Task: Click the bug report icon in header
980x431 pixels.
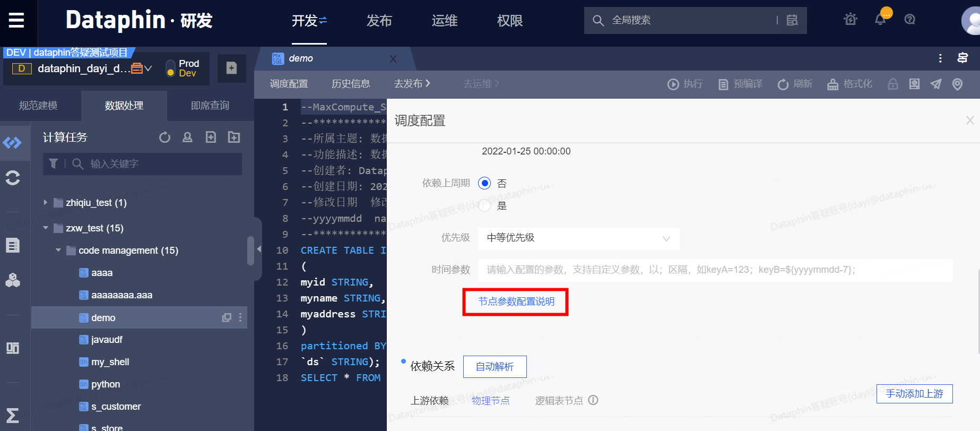Action: click(851, 20)
